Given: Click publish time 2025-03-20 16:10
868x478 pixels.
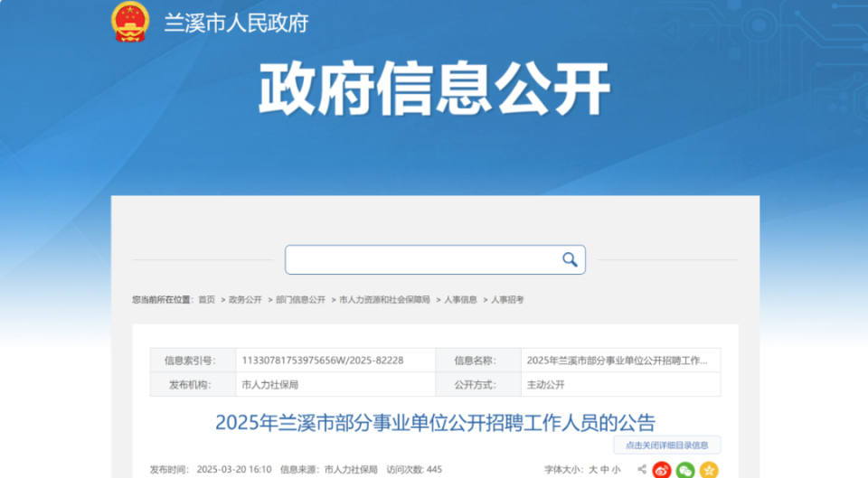Looking at the screenshot, I should click(234, 470).
